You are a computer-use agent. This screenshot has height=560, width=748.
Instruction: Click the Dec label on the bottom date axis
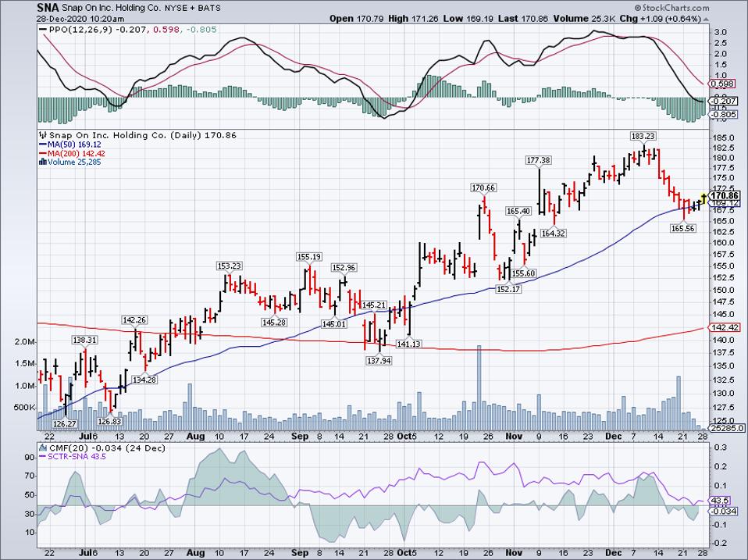(614, 553)
